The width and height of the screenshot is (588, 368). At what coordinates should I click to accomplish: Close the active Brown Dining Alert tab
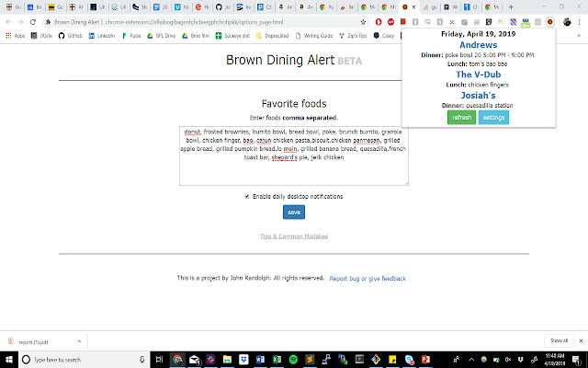(x=413, y=6)
